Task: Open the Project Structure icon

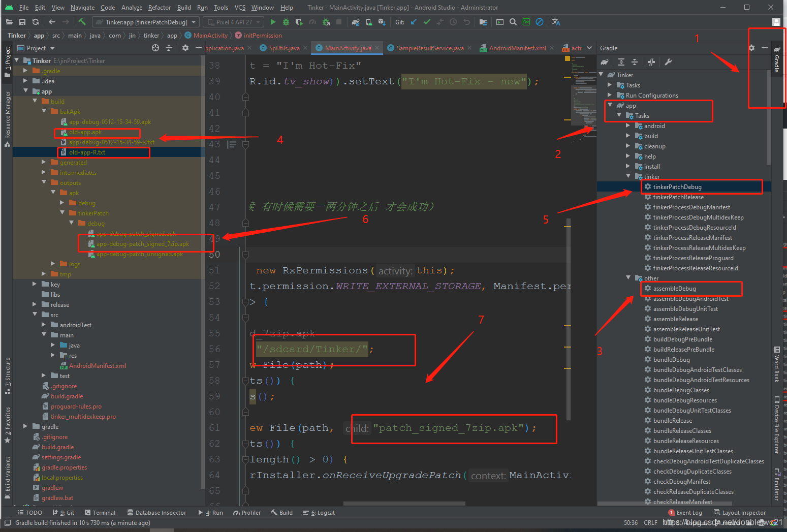Action: pos(483,22)
